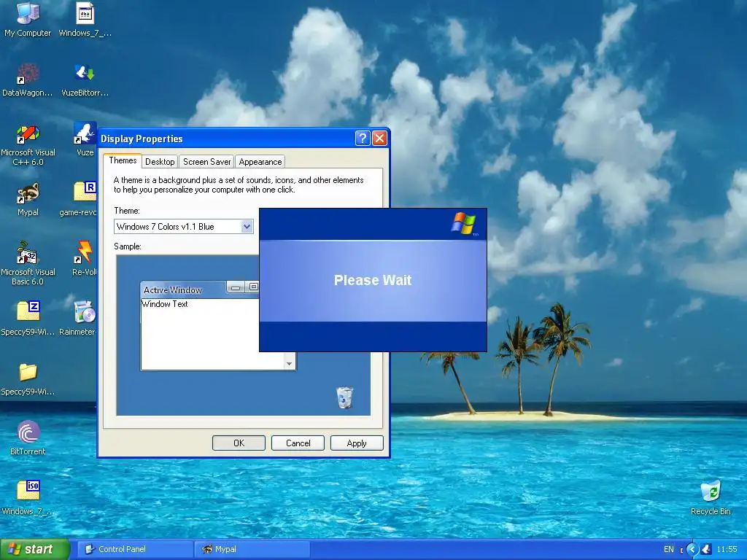Image resolution: width=747 pixels, height=560 pixels.
Task: Open the desktop Recycle Bin icon
Action: point(711,497)
